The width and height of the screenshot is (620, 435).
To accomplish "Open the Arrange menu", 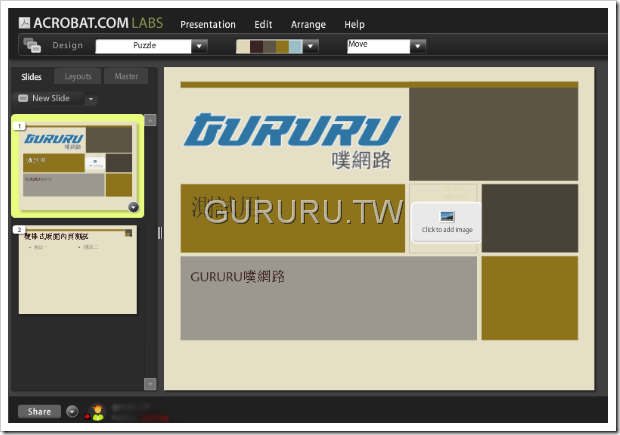I will point(308,25).
